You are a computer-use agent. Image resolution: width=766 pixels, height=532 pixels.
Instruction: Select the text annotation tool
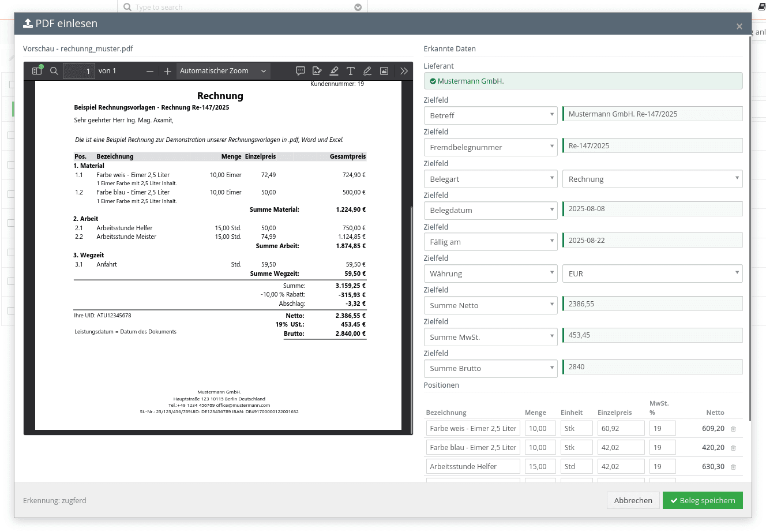click(351, 71)
